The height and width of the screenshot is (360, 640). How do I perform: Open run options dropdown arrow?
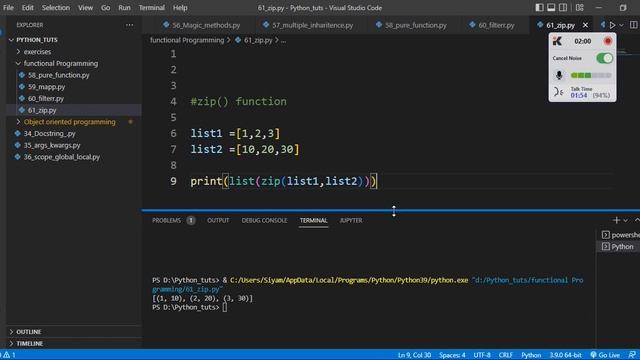(621, 25)
